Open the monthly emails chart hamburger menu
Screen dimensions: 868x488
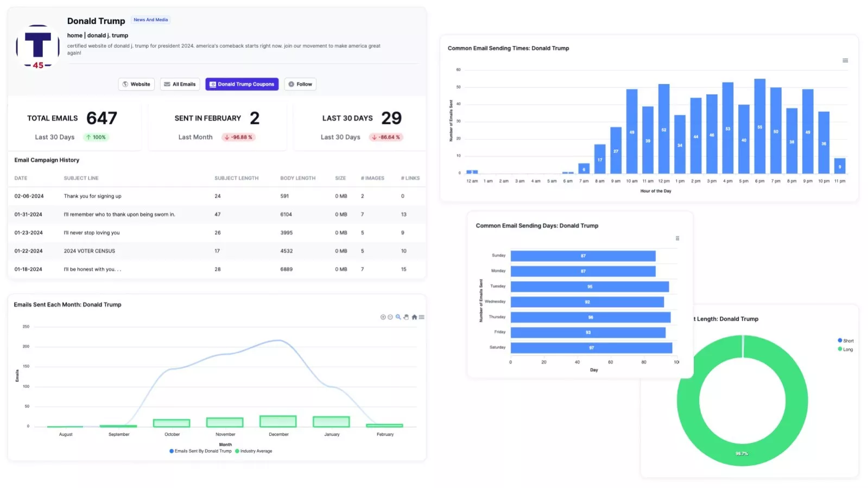coord(422,317)
